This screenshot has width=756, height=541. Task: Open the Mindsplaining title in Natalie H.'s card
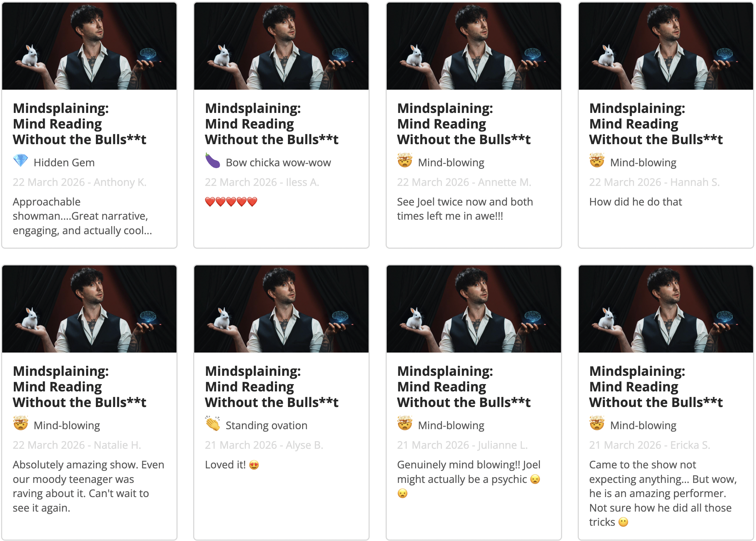[x=80, y=387]
